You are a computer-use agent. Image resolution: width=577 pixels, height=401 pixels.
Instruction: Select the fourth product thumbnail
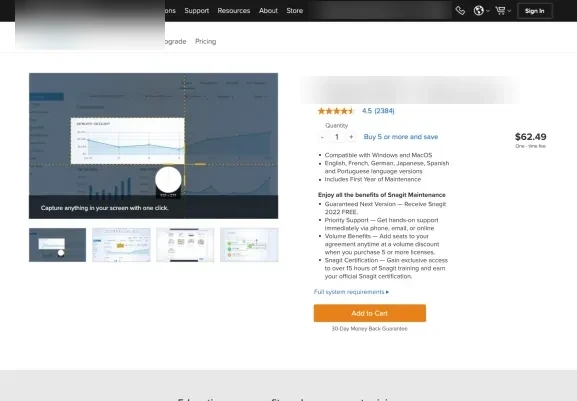tap(249, 245)
